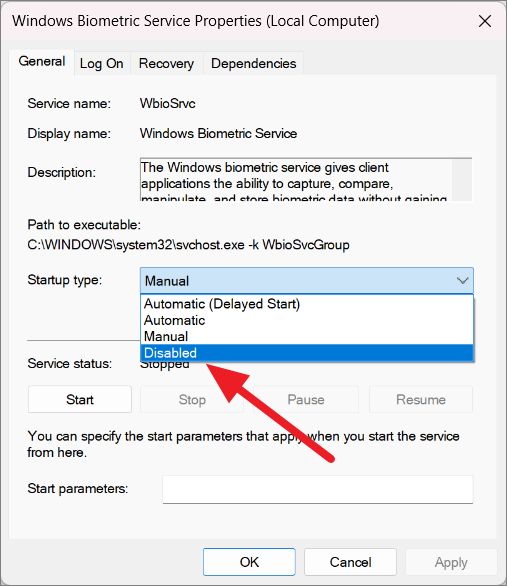The width and height of the screenshot is (507, 586).
Task: Click the greyed-out Stop button
Action: (192, 400)
